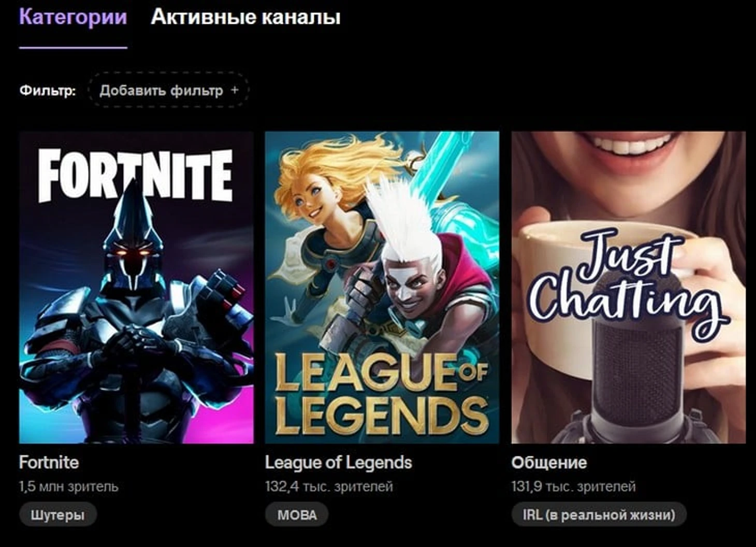Open the League of Legends cover art
The image size is (756, 547).
tap(382, 287)
